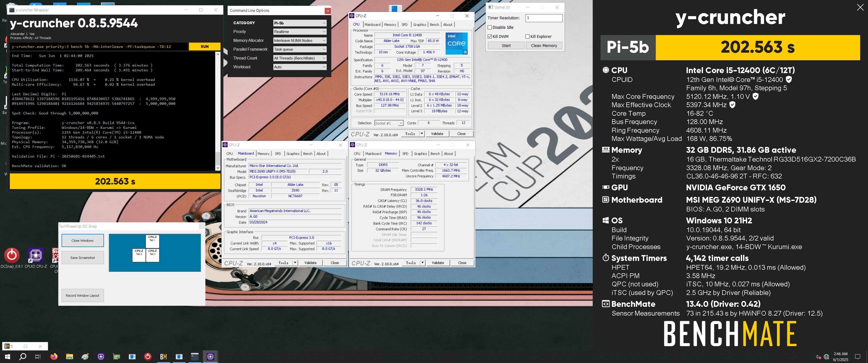
Task: Select CPU-Z Tab 1 tile in OC Snap
Action: [152, 241]
